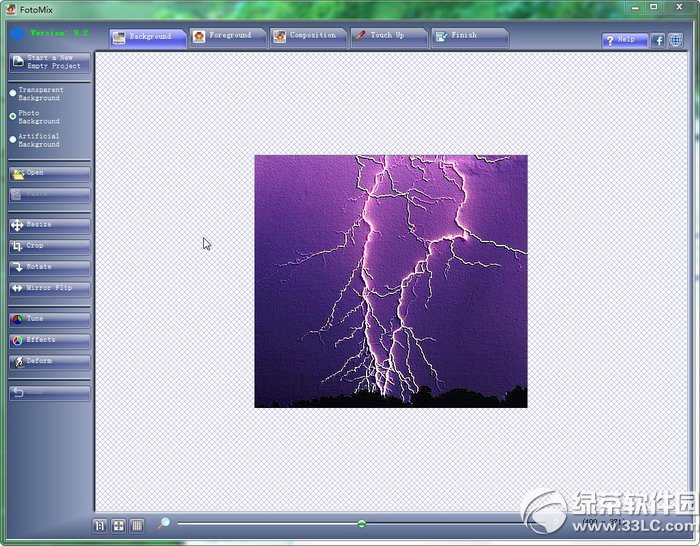Viewport: 700px width, 546px height.
Task: Switch to the Composition tab
Action: pos(308,37)
